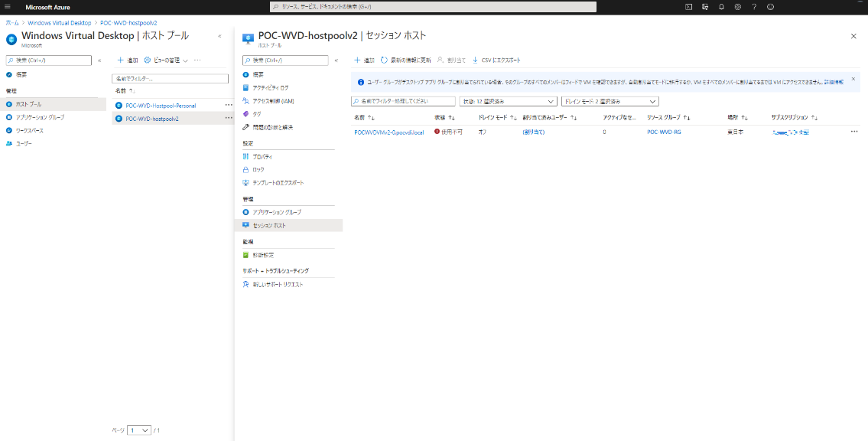
Task: Open the Azure portal hamburger menu
Action: [7, 7]
